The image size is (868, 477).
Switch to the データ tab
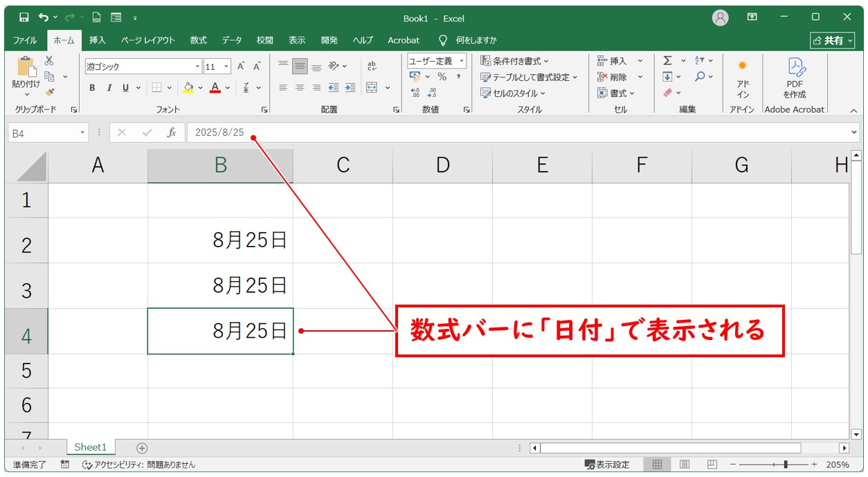[x=232, y=40]
